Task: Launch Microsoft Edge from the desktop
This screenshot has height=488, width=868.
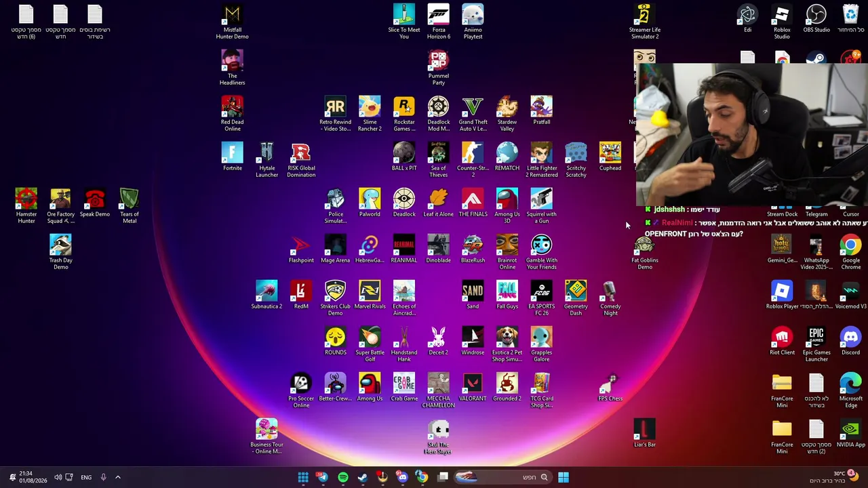Action: pos(850,390)
